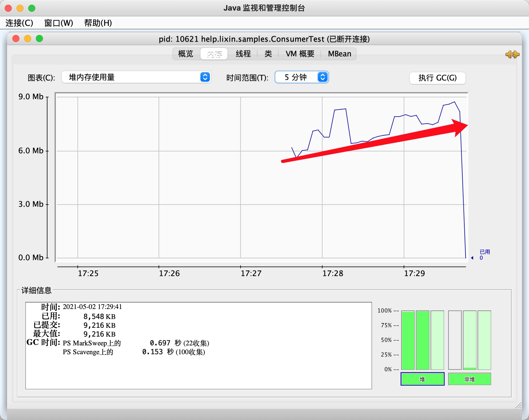Click the 17:28 time axis label
529x420 pixels.
[x=333, y=273]
